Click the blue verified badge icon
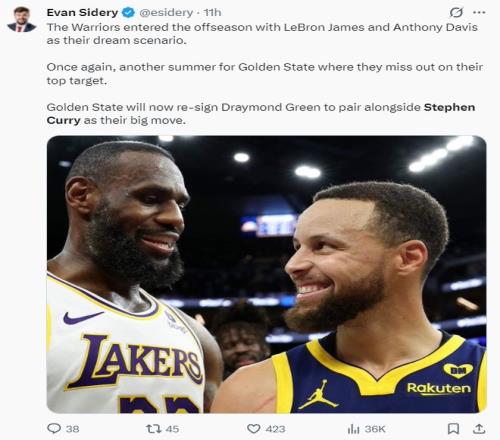 128,13
